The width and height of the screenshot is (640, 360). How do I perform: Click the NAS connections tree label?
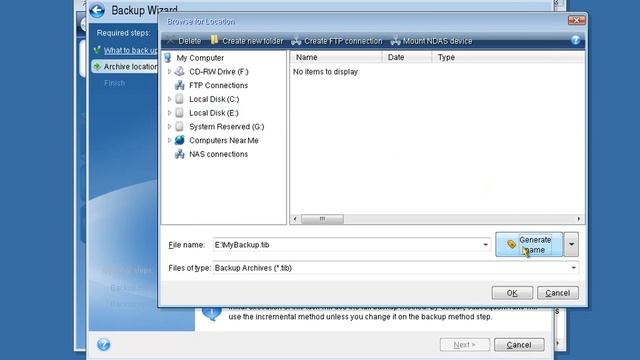coord(218,154)
